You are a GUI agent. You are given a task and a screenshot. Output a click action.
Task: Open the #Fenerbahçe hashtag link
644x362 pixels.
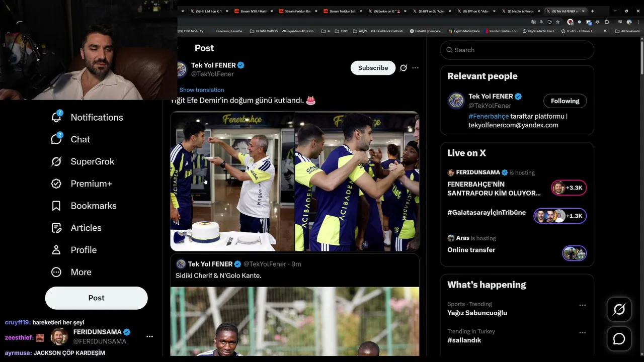489,116
